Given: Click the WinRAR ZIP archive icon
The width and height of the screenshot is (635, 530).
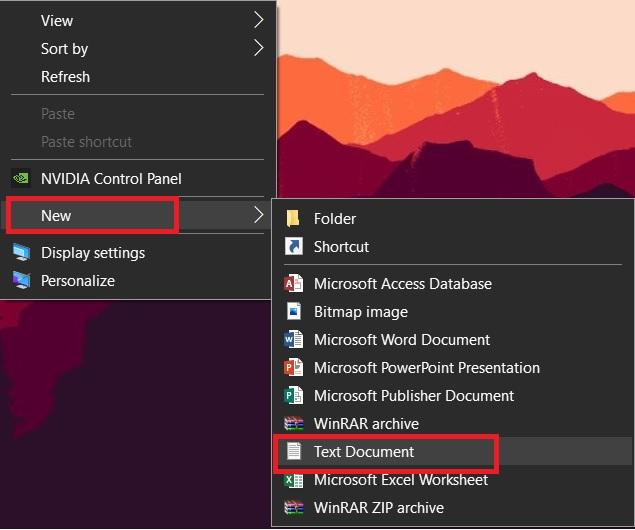Looking at the screenshot, I should pos(294,507).
